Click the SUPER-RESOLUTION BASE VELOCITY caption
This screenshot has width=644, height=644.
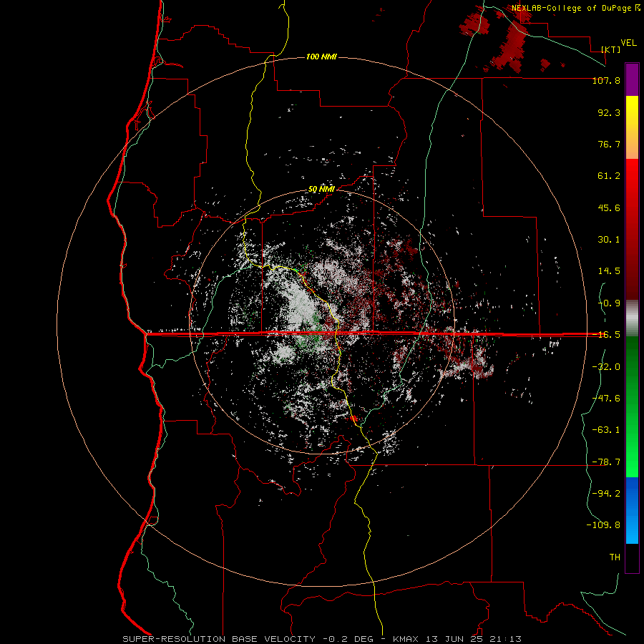(x=219, y=639)
